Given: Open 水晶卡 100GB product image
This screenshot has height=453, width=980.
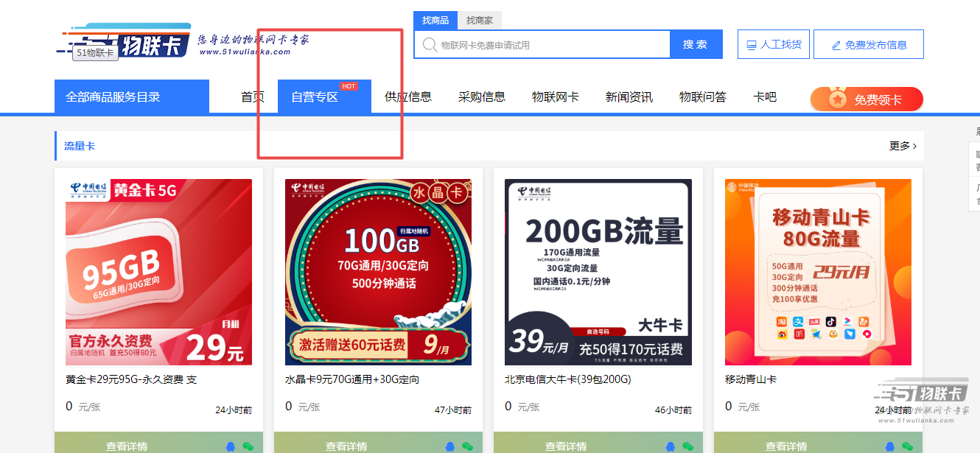Looking at the screenshot, I should coord(378,272).
